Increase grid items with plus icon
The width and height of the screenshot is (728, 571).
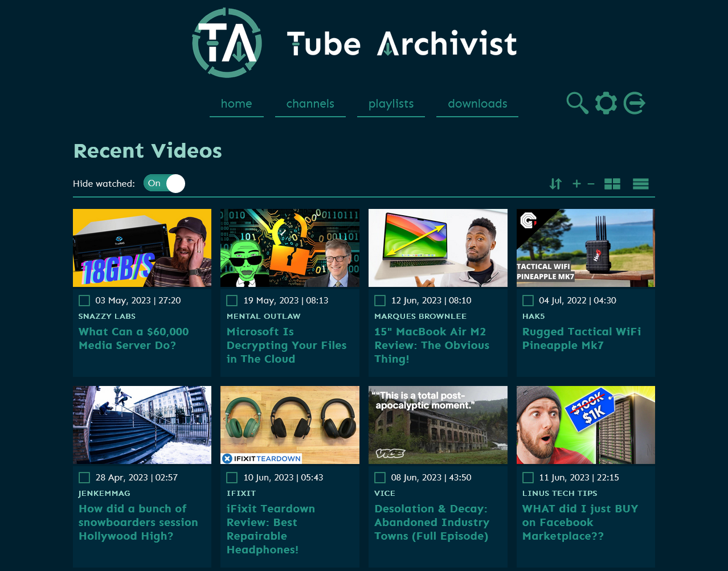[576, 184]
